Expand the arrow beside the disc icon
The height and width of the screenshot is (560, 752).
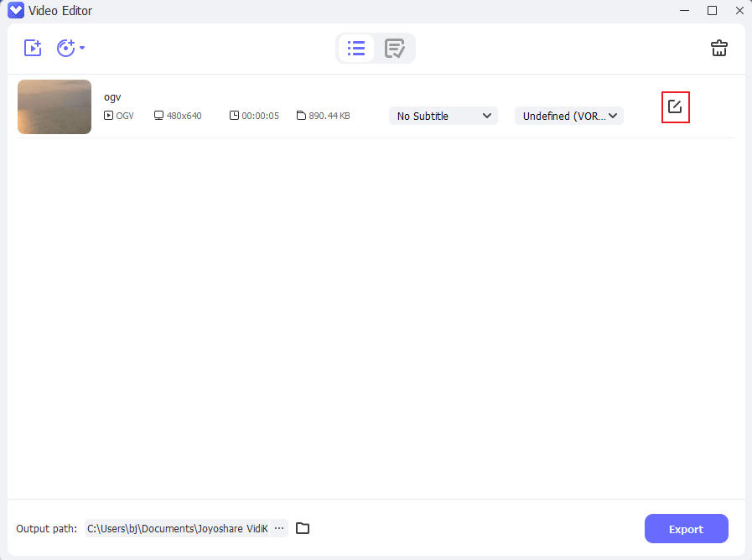tap(82, 49)
